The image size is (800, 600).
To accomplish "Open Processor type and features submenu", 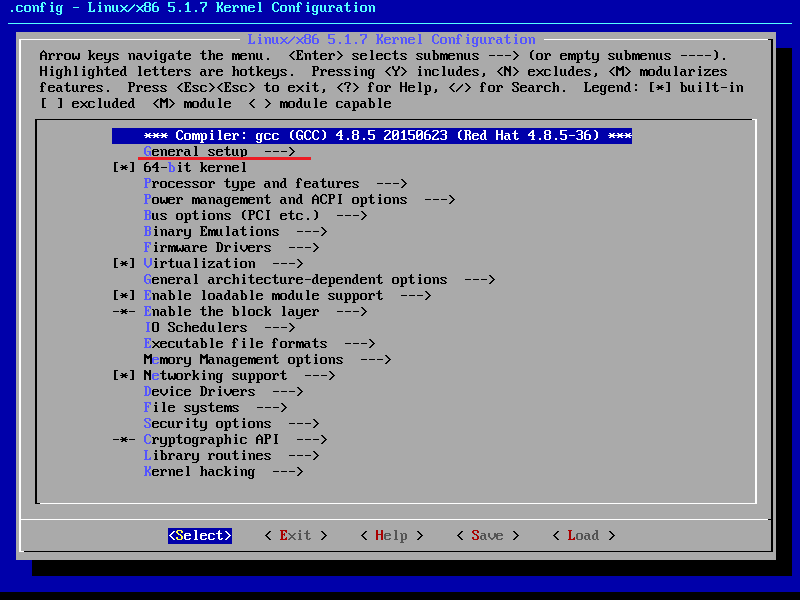I will tap(275, 184).
